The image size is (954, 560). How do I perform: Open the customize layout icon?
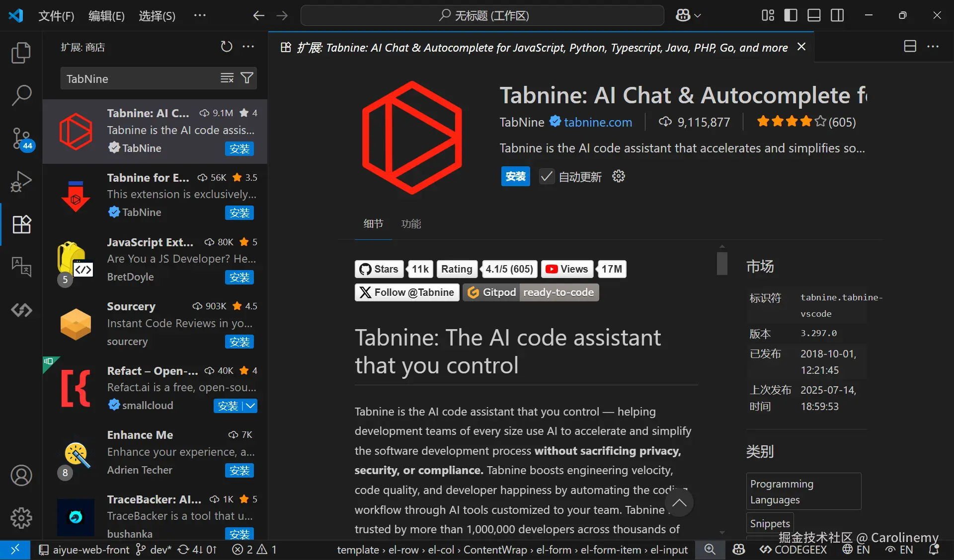tap(768, 15)
